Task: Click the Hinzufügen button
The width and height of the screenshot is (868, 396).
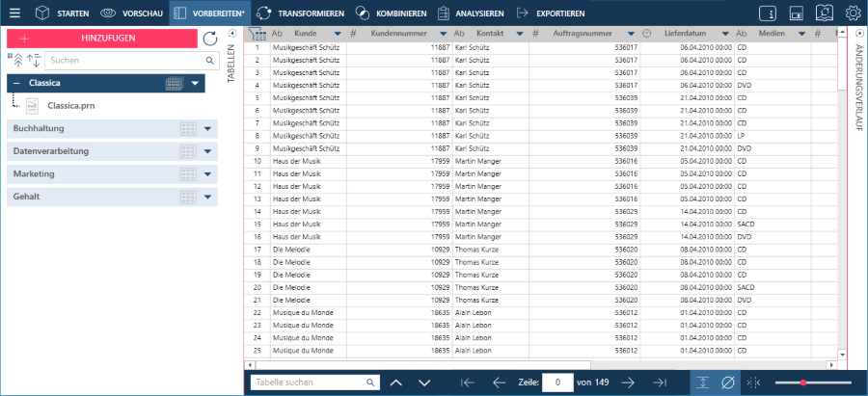Action: coord(102,39)
